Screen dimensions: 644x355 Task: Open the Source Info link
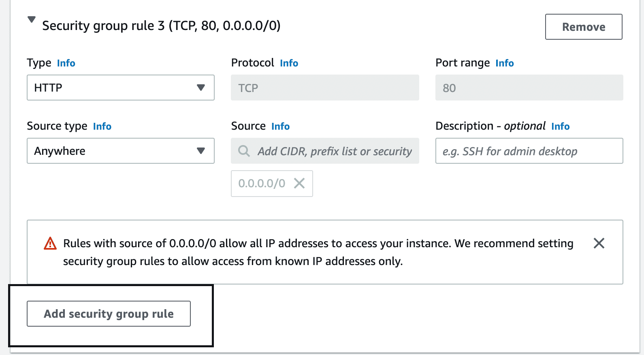[280, 126]
